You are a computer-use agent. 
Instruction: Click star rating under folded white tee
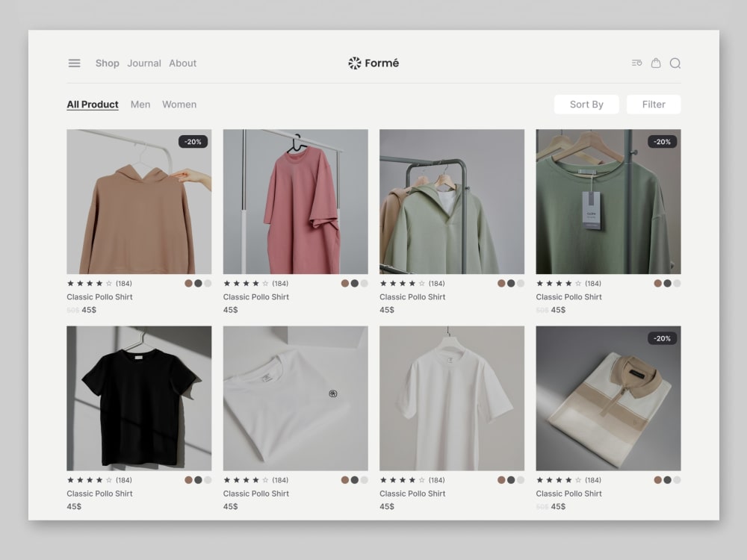click(x=246, y=480)
